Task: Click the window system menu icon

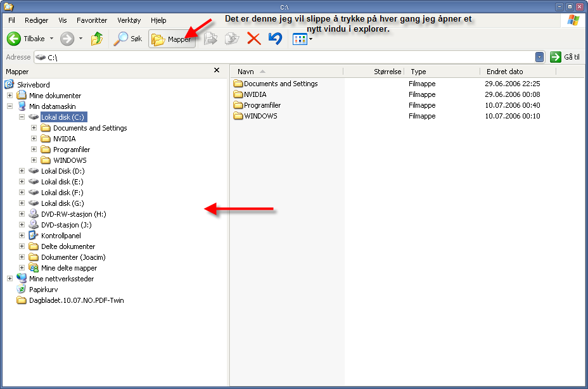Action: [8, 7]
